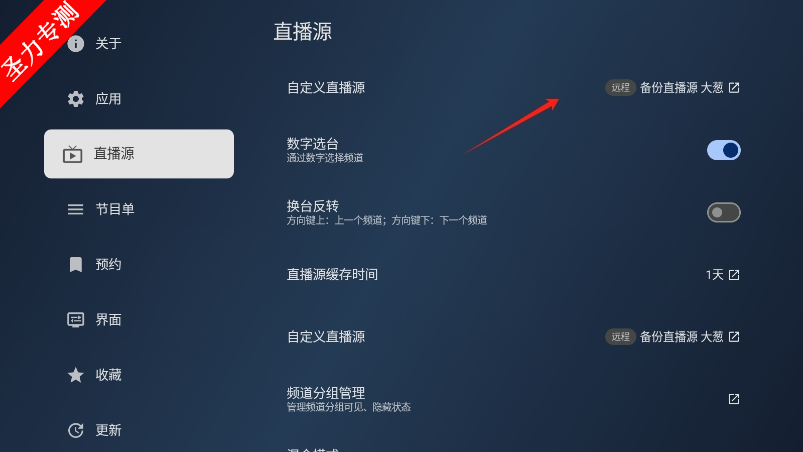The width and height of the screenshot is (803, 452).
Task: Click the top 远程 tag badge
Action: coord(620,88)
